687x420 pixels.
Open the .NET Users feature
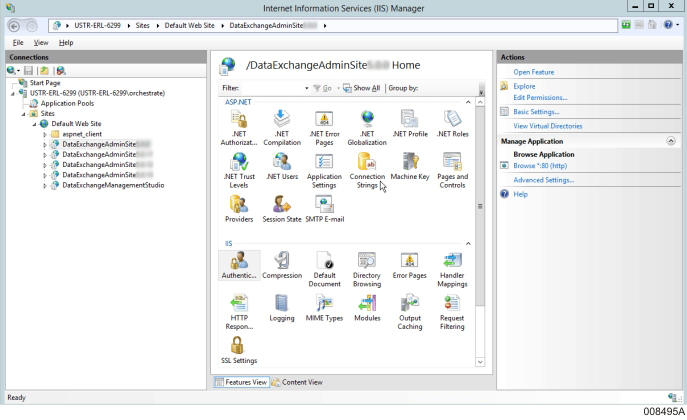tap(282, 166)
